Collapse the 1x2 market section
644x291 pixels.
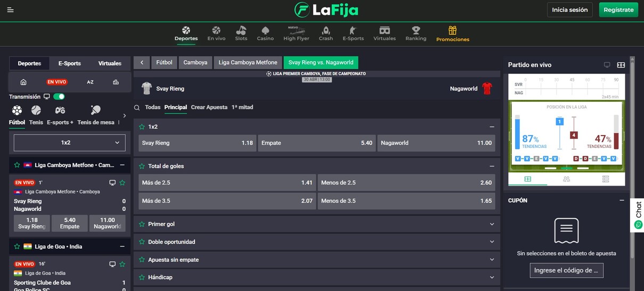pyautogui.click(x=492, y=127)
